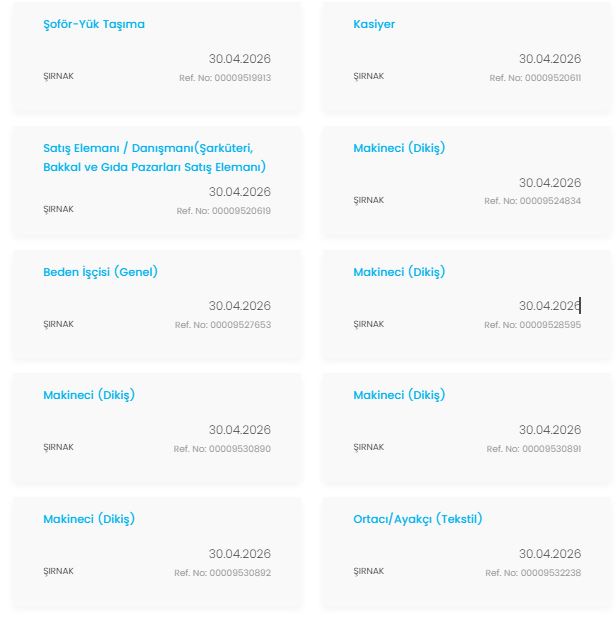Click reference number 00009520619
Image resolution: width=616 pixels, height=621 pixels.
coord(224,211)
